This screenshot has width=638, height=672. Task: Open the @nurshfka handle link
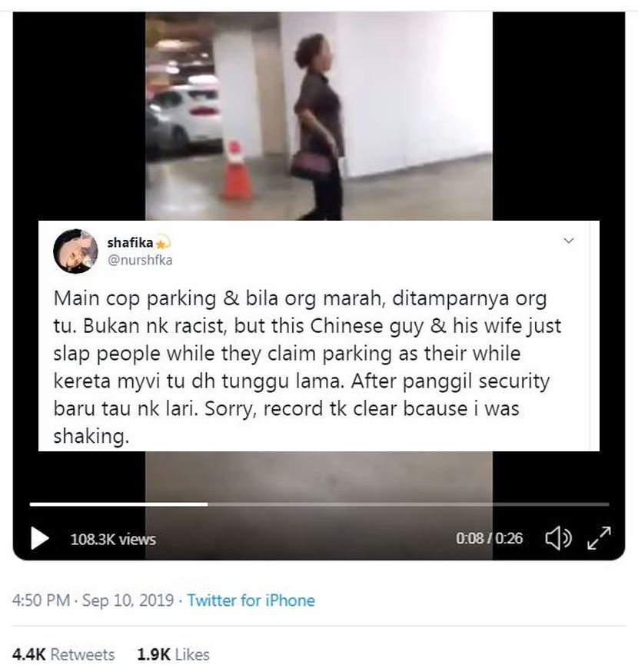[x=140, y=260]
